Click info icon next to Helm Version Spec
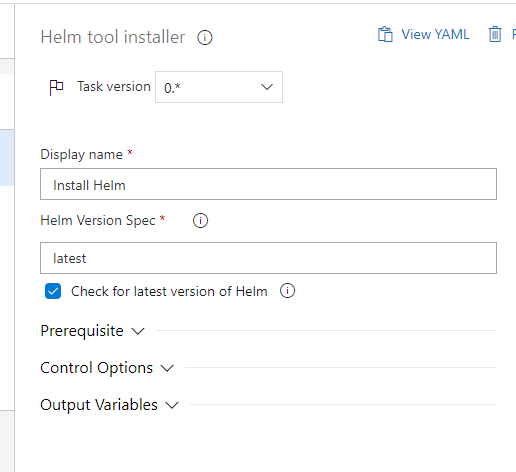 200,221
